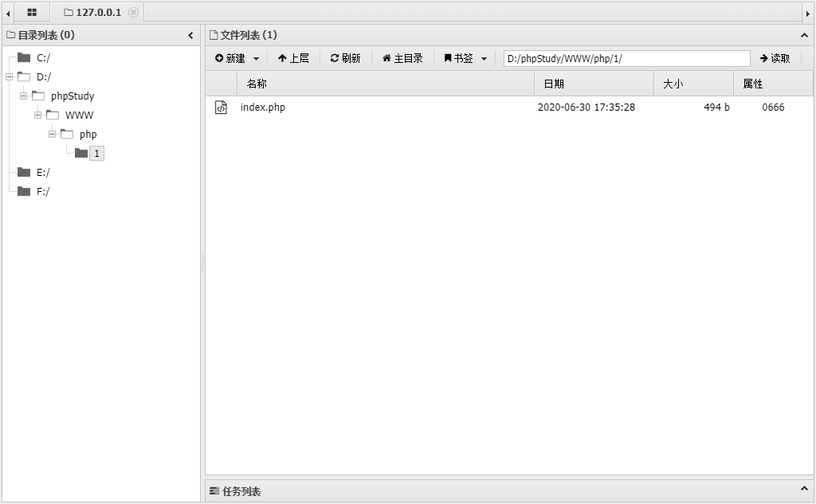Viewport: 816px width, 504px height.
Task: Collapse the D:/ tree node
Action: (9, 77)
